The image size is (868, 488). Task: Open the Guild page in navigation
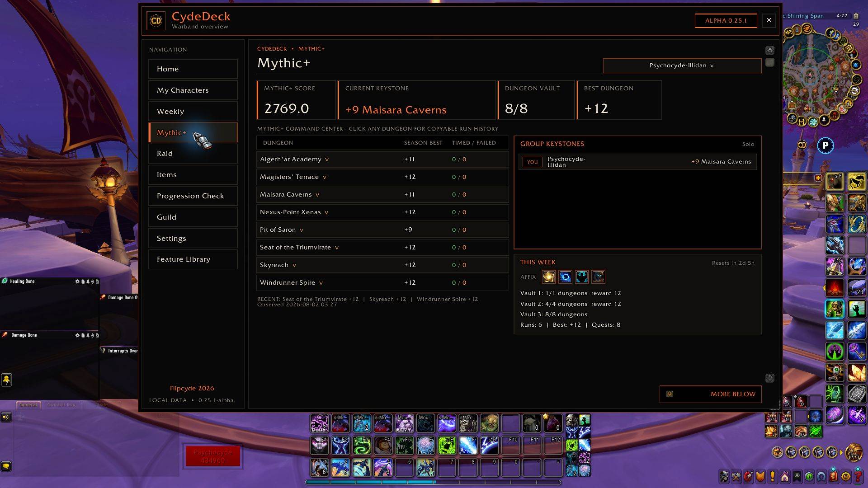pos(193,217)
